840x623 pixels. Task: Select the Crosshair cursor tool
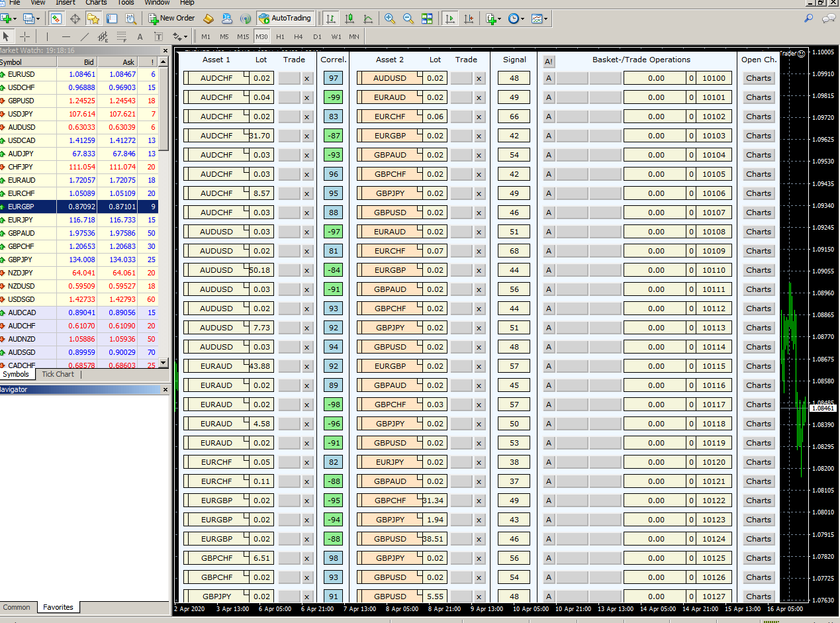coord(24,36)
